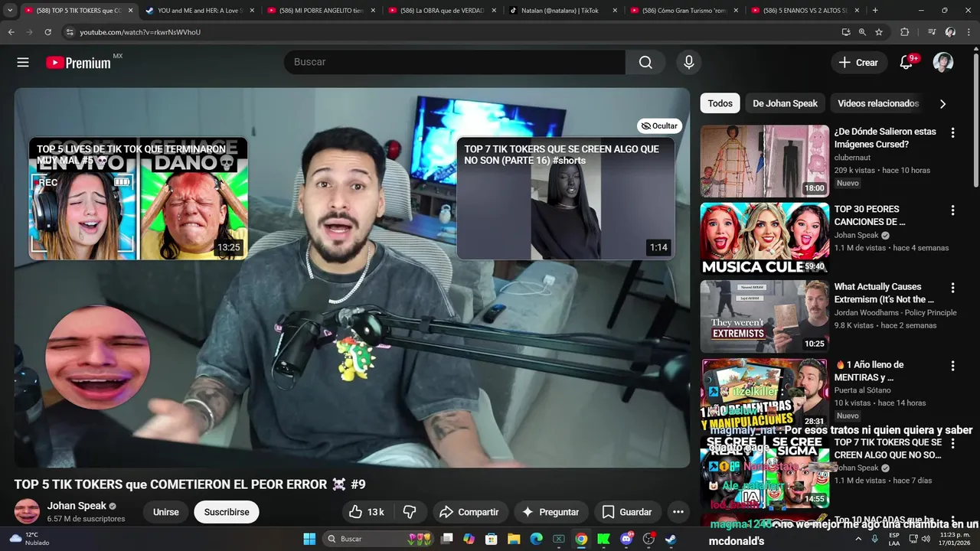
Task: Open Chrome three-dot menu
Action: click(969, 32)
